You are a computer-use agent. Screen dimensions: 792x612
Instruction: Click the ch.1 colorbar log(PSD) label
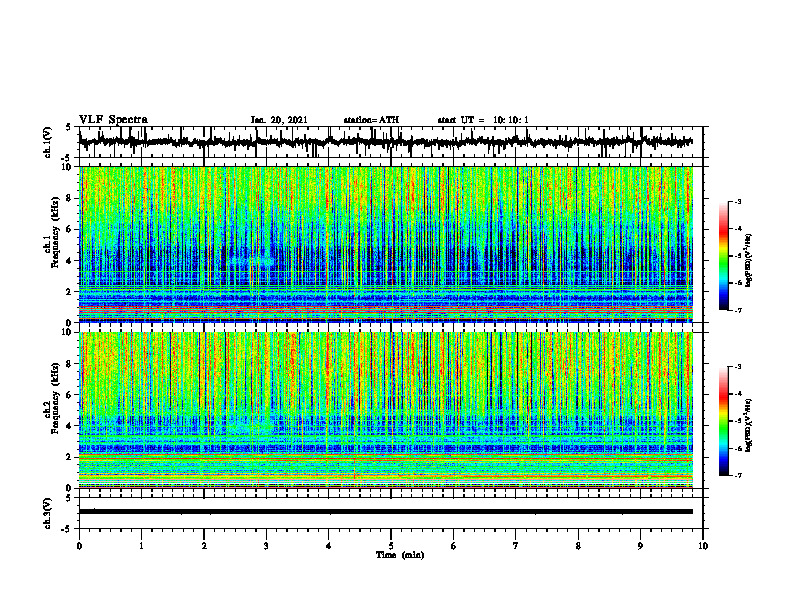748,261
